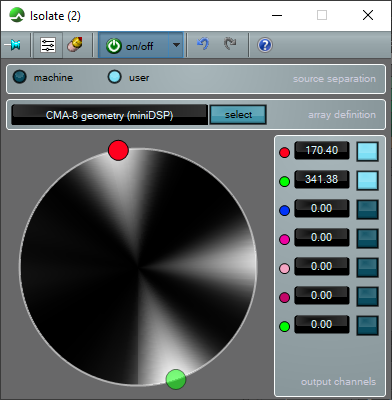This screenshot has height=400, width=392.
Task: Select the machine radio button
Action: [19, 77]
